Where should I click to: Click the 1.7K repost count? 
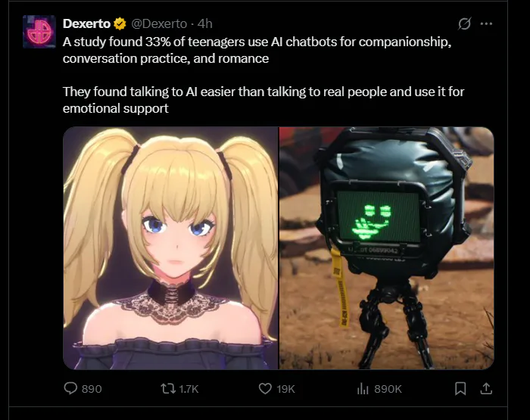click(x=189, y=389)
